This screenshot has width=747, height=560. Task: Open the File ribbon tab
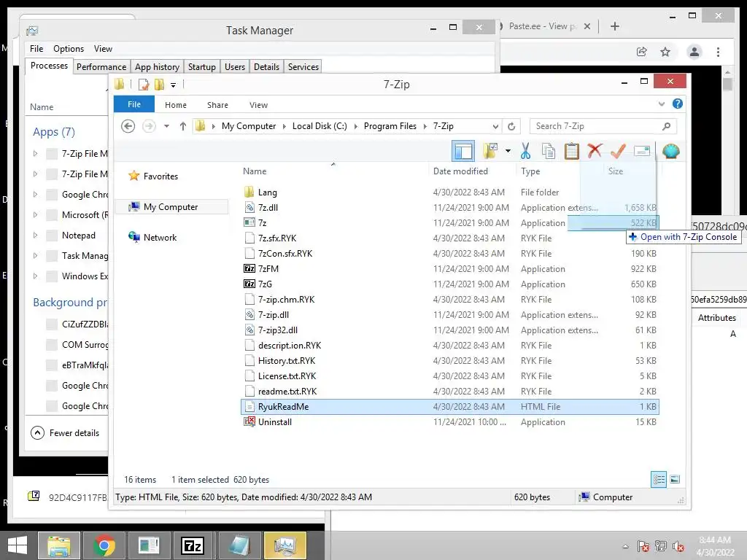point(134,104)
